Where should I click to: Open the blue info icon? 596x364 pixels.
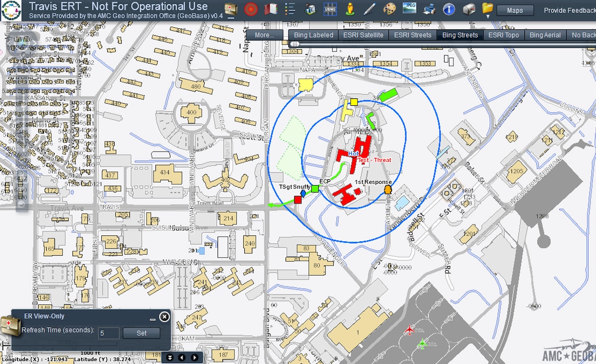pos(449,9)
